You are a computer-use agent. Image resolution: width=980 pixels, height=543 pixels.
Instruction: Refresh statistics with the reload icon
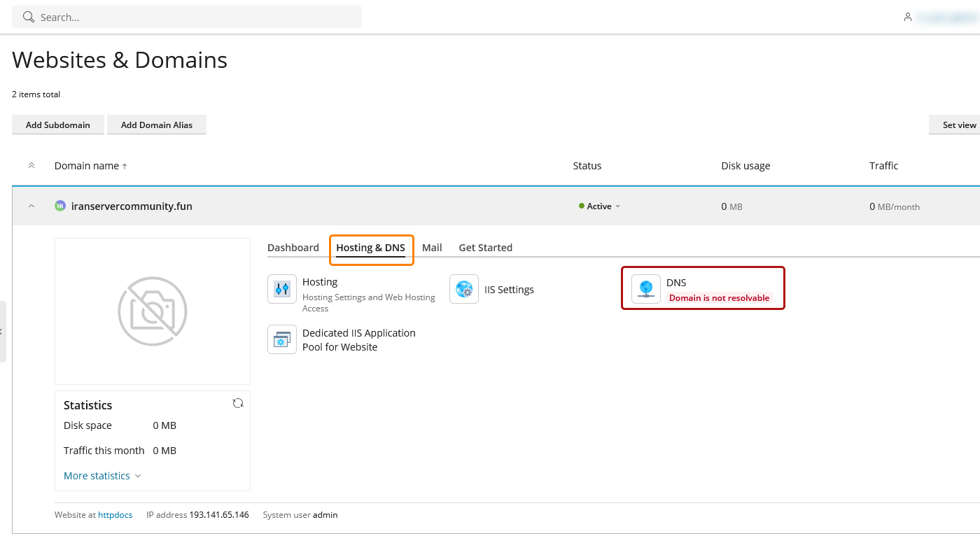tap(238, 403)
